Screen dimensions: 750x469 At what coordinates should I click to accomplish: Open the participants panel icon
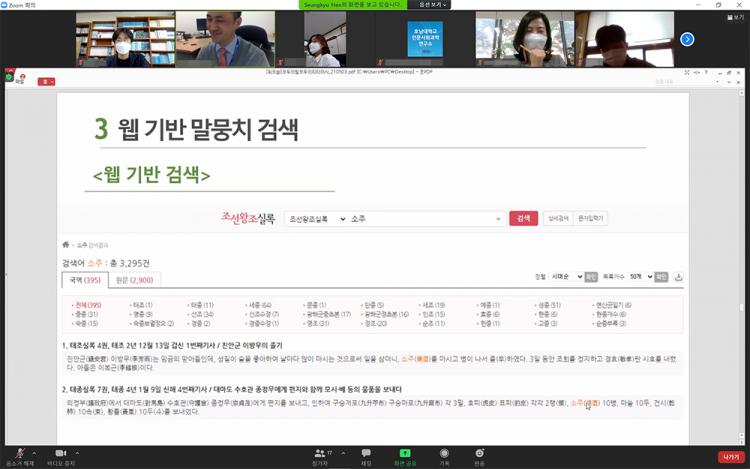(320, 453)
